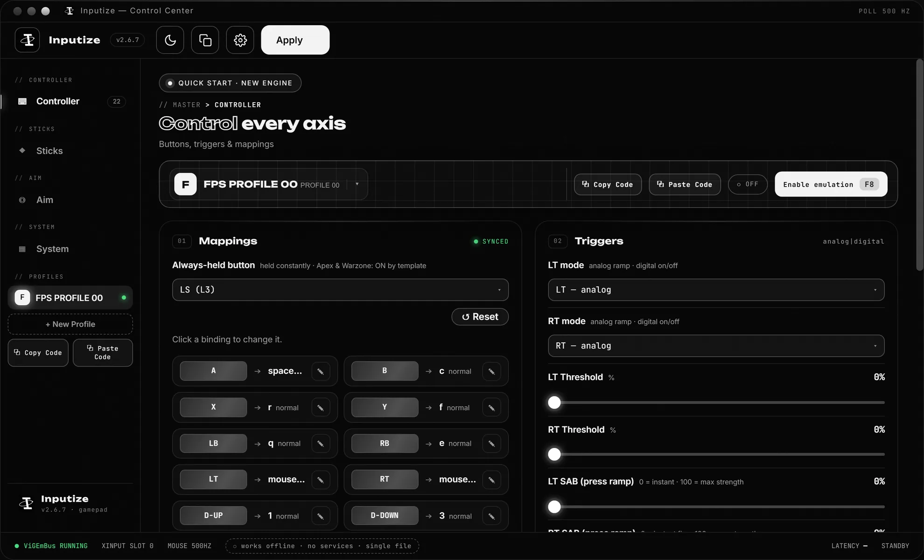Click the Apply button
The image size is (924, 560).
point(295,40)
